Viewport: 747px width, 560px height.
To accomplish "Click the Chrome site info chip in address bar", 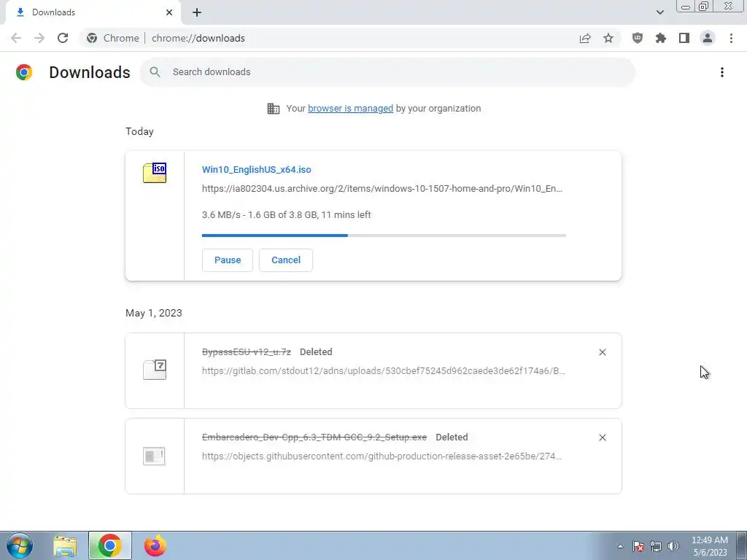I will (113, 38).
